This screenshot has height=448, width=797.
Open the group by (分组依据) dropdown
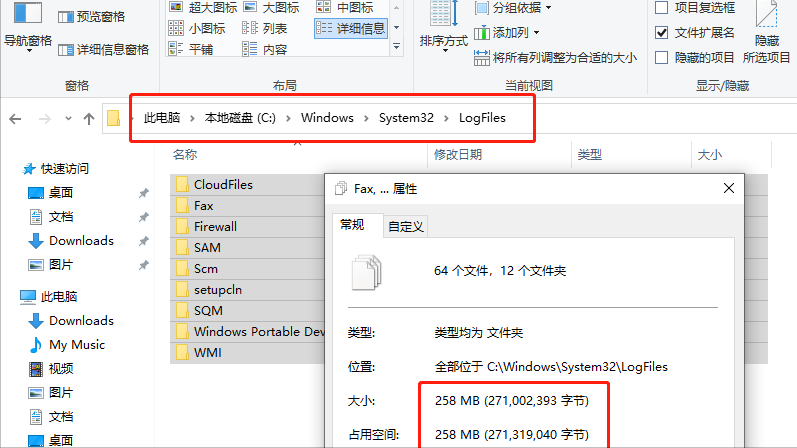512,8
